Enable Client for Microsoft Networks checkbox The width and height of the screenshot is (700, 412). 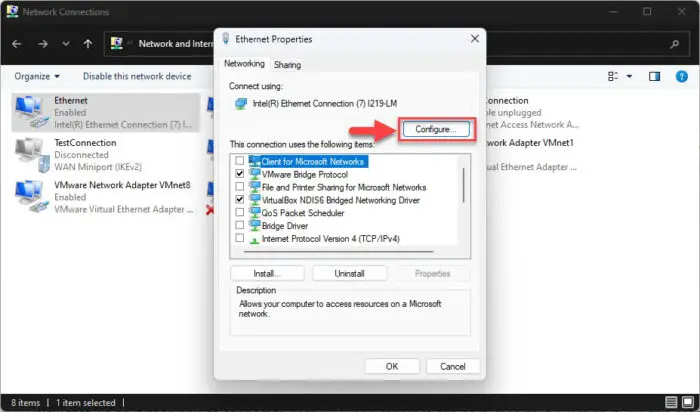tap(240, 160)
